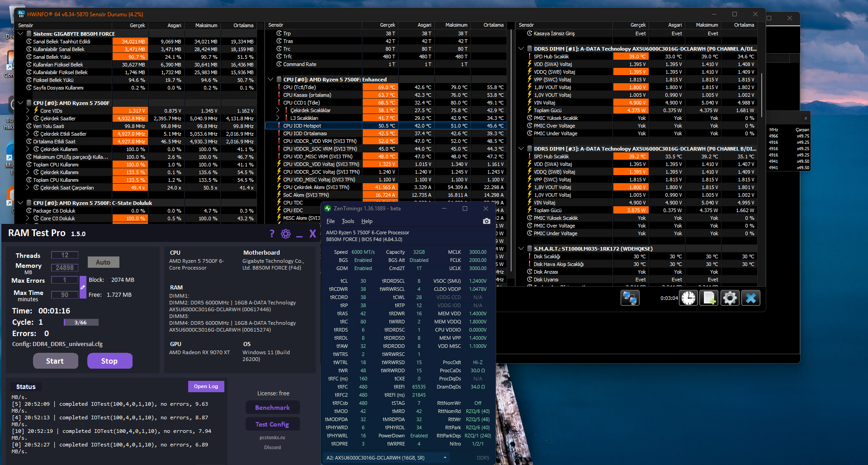Collapse the Sistem: GIGABYTE B850M FORCE group
868x465 pixels.
(20, 33)
